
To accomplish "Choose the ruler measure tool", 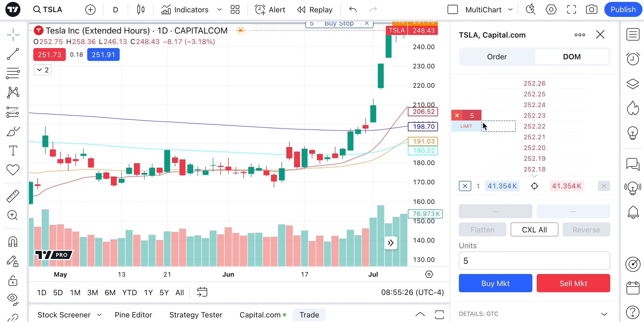I will point(13,196).
